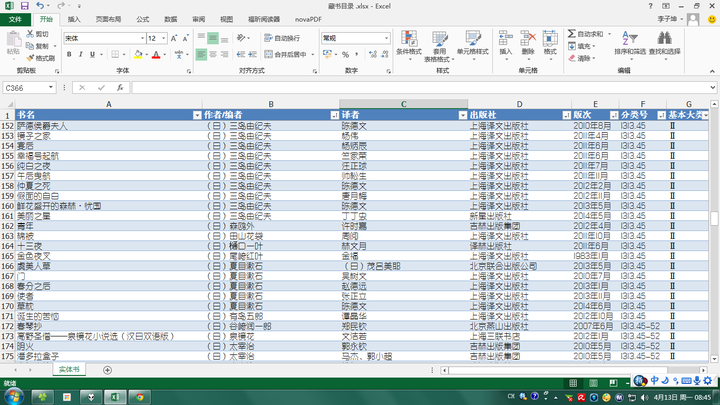720x405 pixels.
Task: Open the 版次 column filter dropdown
Action: pos(614,115)
